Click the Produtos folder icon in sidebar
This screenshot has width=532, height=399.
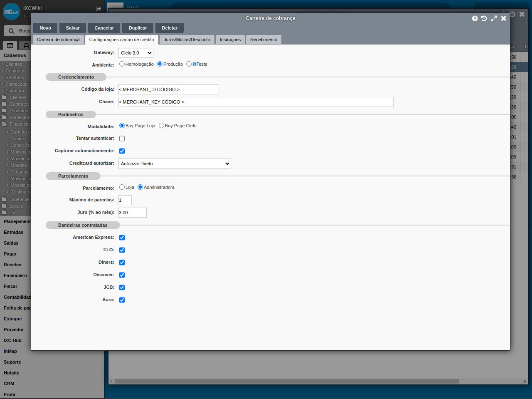coord(4,111)
